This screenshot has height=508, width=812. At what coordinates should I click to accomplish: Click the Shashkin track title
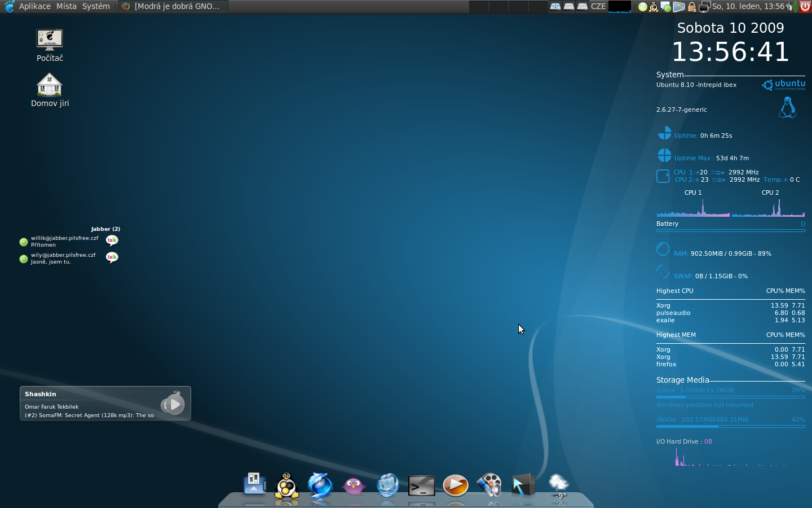(40, 394)
